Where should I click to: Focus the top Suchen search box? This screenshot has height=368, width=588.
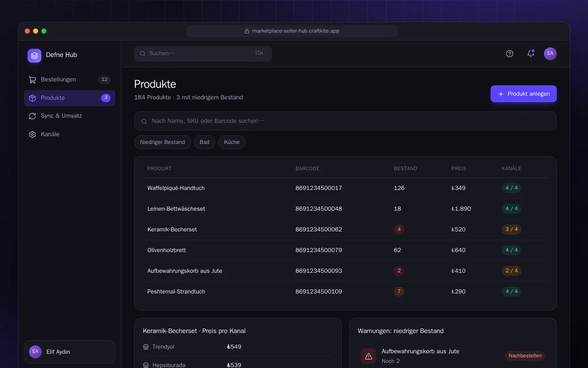coord(203,53)
